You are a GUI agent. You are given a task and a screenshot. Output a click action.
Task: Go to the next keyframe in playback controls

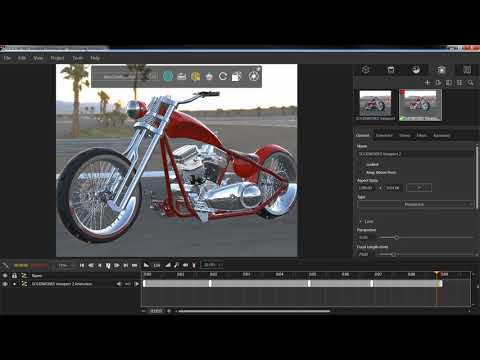(126, 265)
